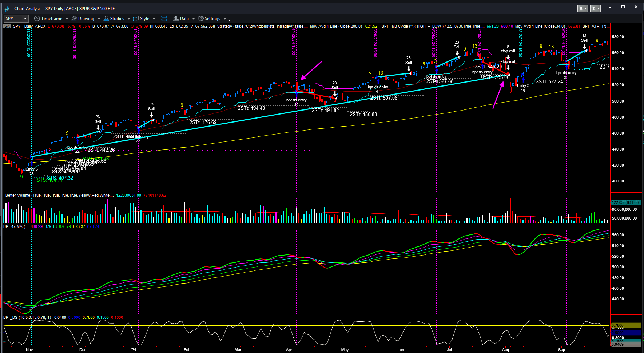Select the BPT 4x MA study label
Image resolution: width=644 pixels, height=353 pixels.
(13, 226)
